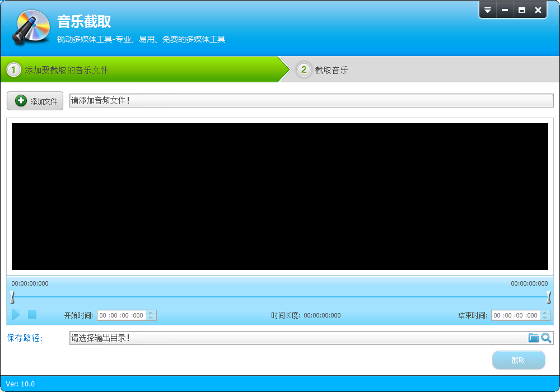560x392 pixels.
Task: Click the 时间长度 duration value 00:00:00:000
Action: (322, 315)
